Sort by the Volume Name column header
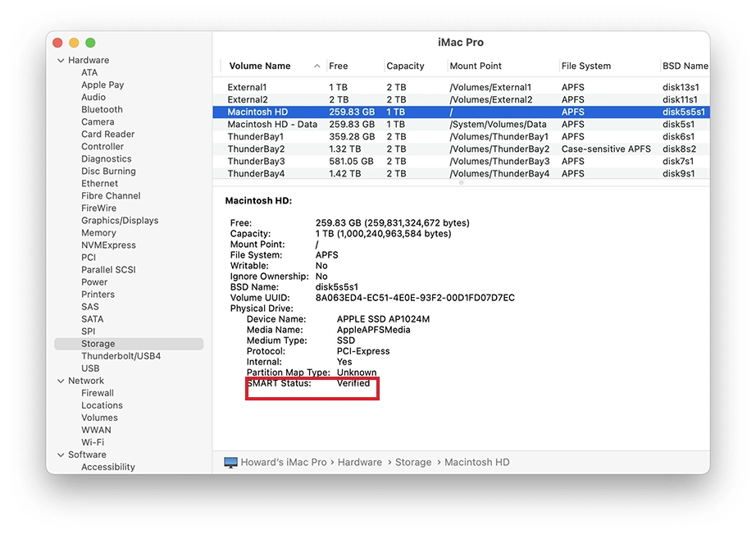The width and height of the screenshot is (756, 535). 259,66
